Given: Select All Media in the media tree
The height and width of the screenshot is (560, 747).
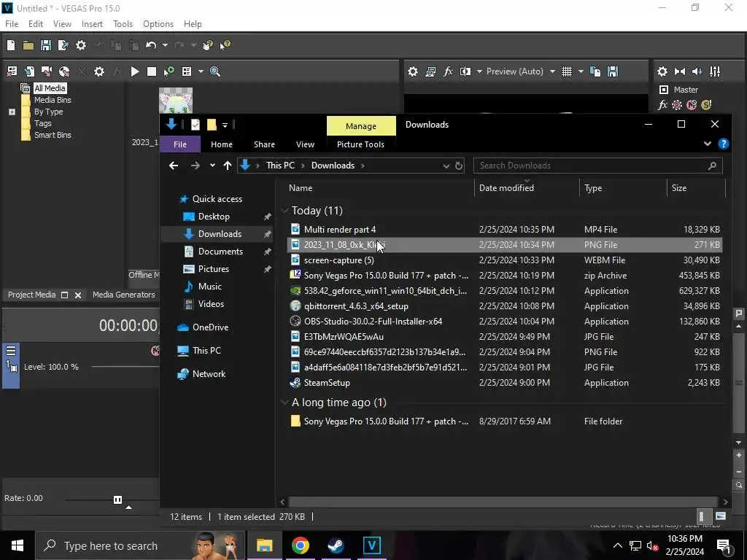Looking at the screenshot, I should coord(50,88).
